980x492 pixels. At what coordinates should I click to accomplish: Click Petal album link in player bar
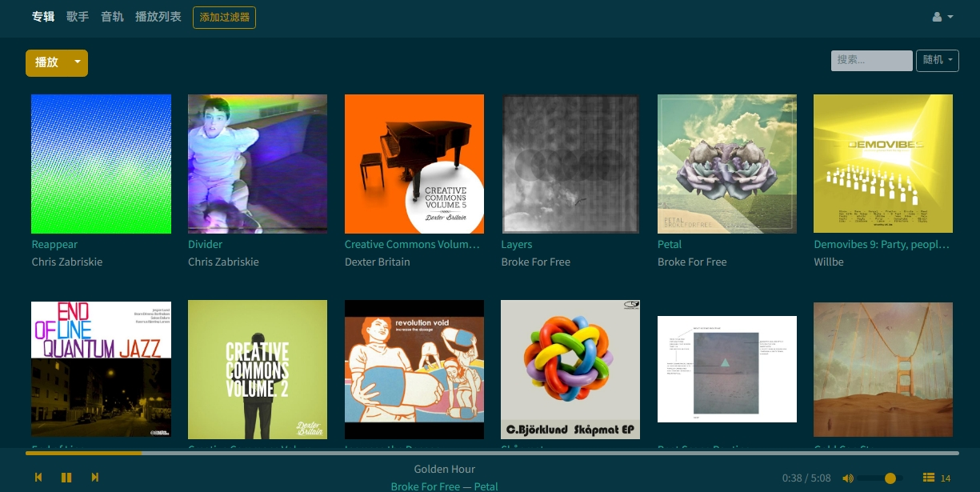[x=486, y=486]
